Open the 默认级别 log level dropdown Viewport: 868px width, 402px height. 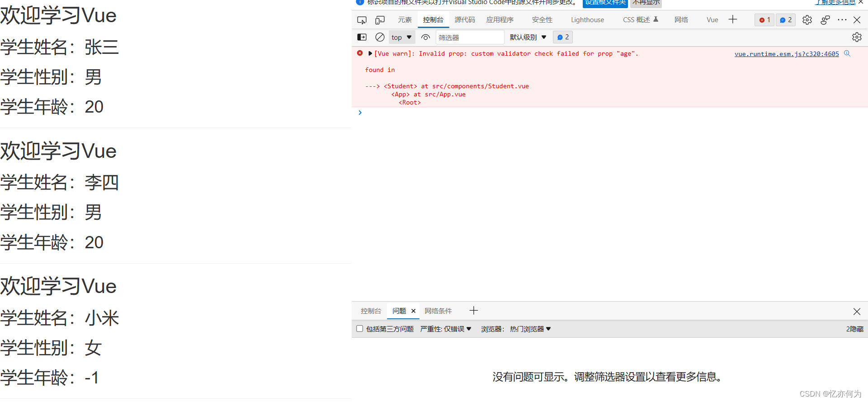[528, 37]
